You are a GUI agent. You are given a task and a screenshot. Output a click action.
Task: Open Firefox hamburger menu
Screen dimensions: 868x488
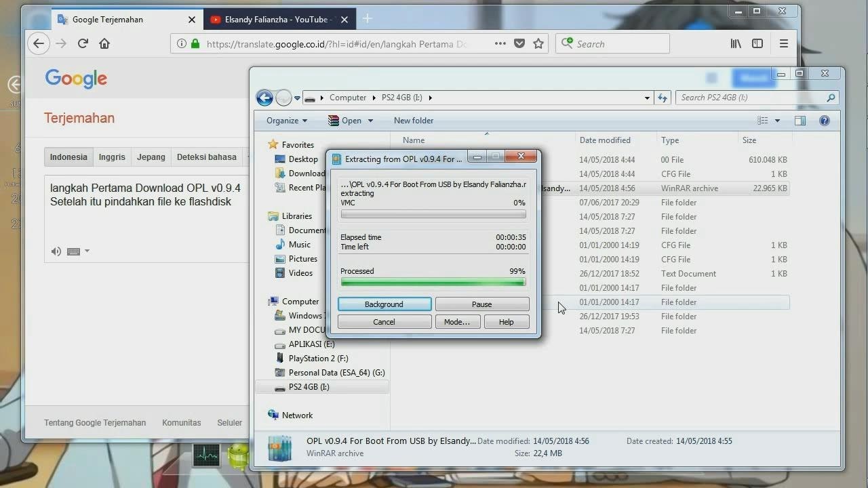[784, 43]
